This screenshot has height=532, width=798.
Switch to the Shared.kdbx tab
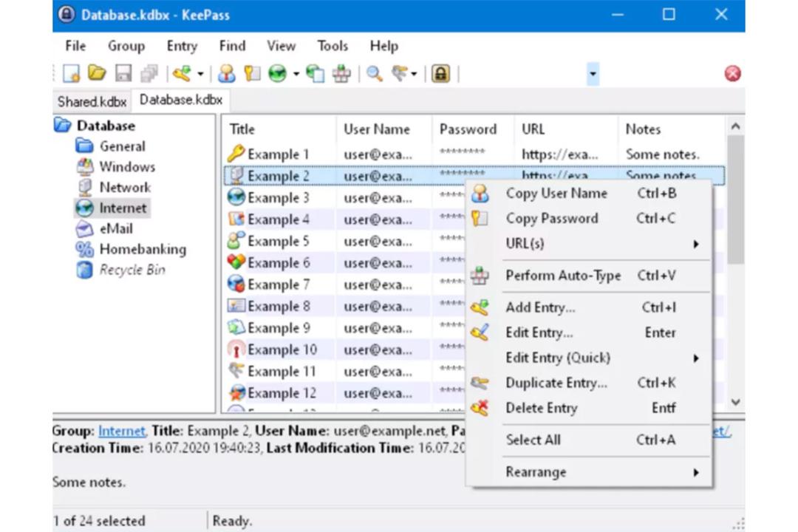92,102
